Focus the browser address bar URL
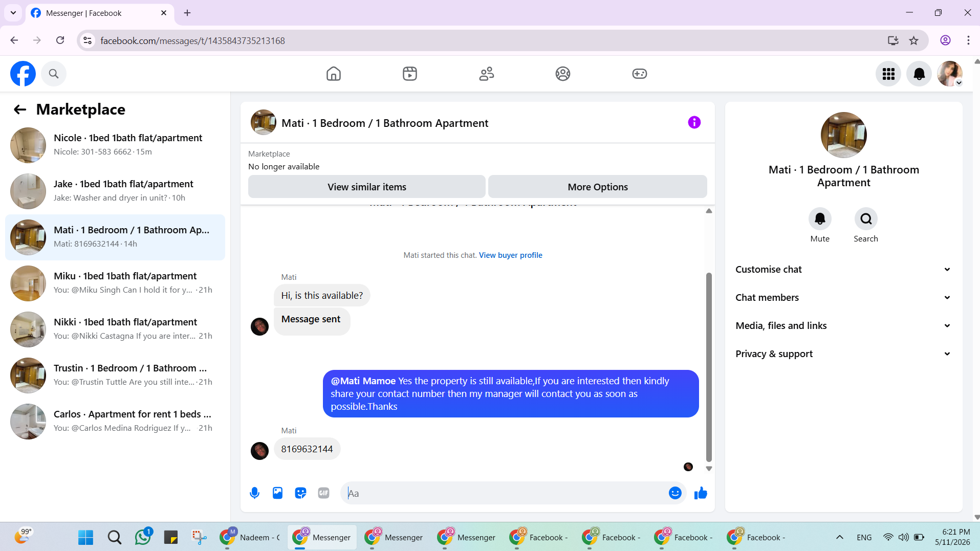Screen dimensions: 980x551 point(192,40)
